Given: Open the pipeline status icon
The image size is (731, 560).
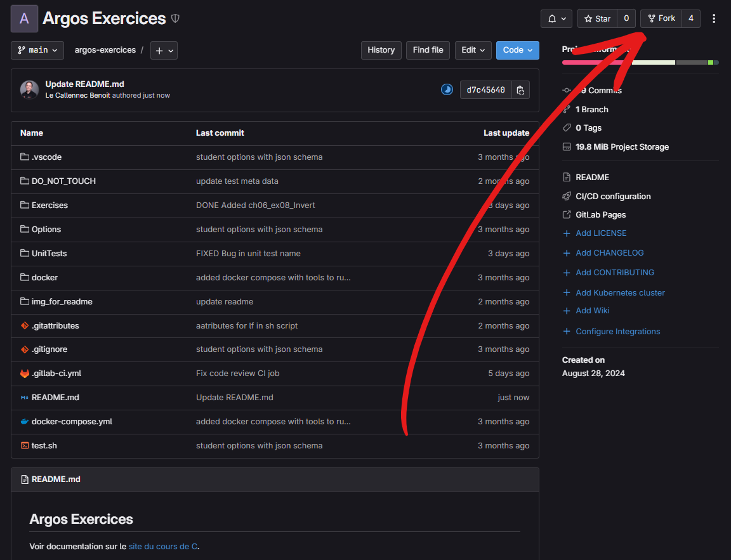Looking at the screenshot, I should click(447, 90).
